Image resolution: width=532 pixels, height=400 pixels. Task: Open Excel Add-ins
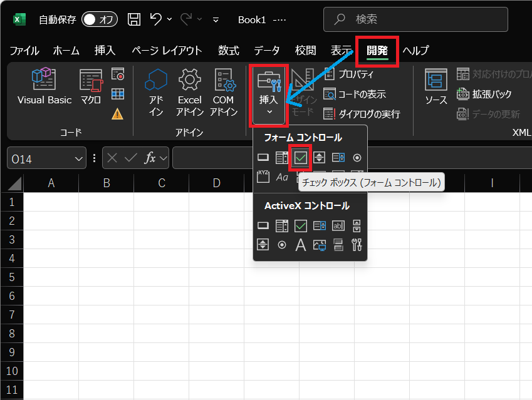[189, 92]
